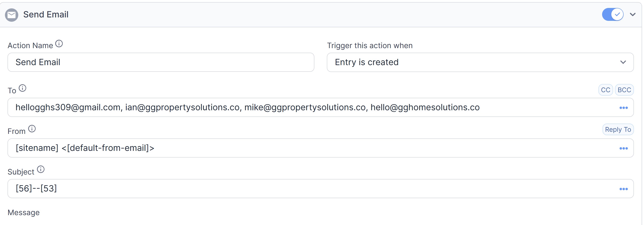Add a Reply To address

coord(618,130)
